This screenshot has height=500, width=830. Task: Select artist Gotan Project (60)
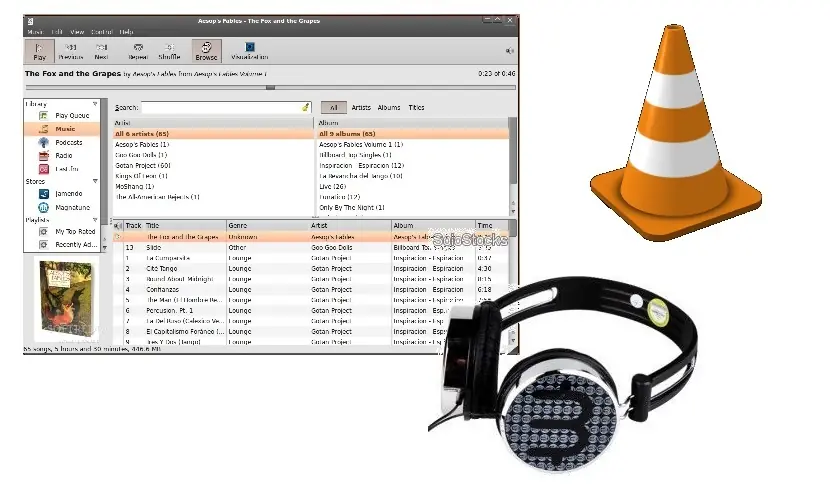point(213,166)
